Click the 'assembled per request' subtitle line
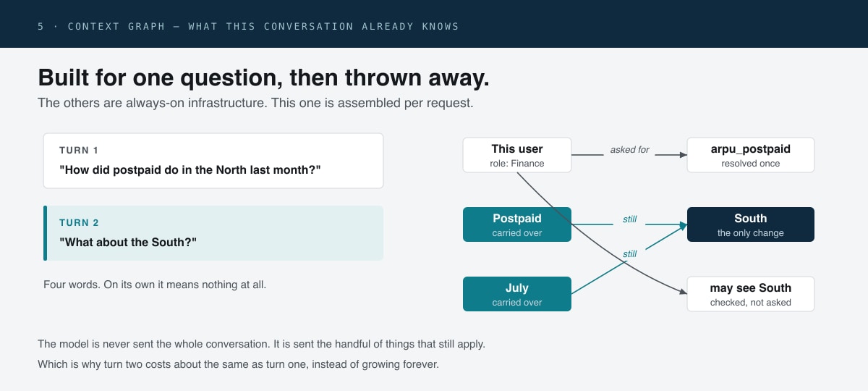This screenshot has width=868, height=391. (x=255, y=103)
